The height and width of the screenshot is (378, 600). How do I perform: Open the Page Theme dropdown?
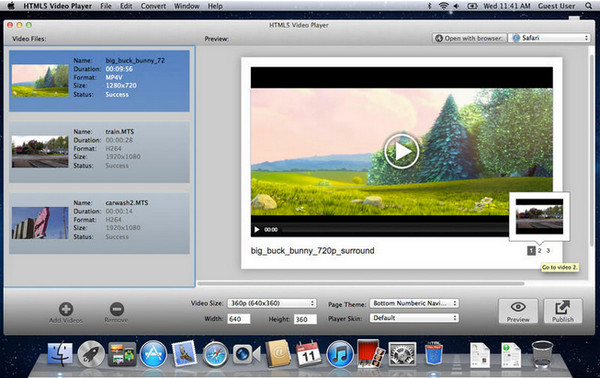click(414, 303)
